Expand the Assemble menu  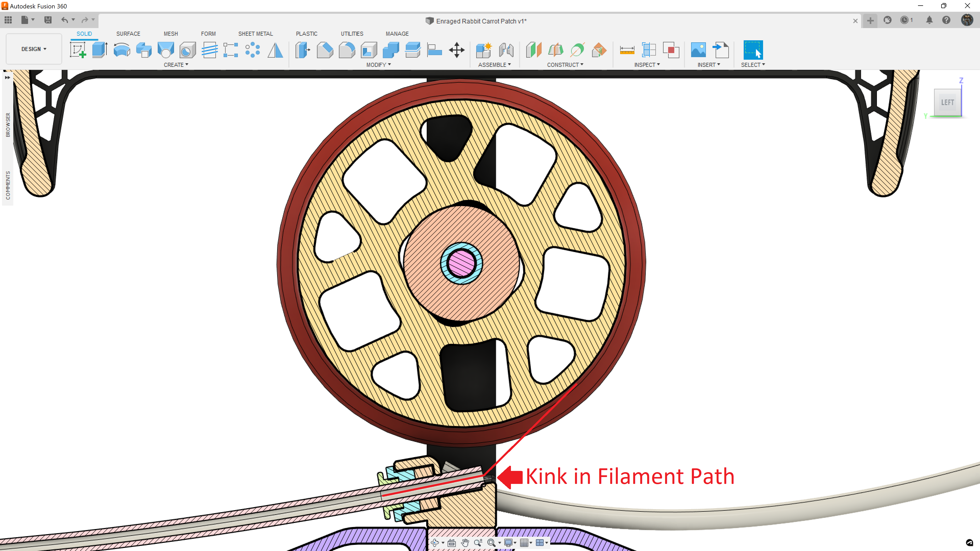pos(494,65)
